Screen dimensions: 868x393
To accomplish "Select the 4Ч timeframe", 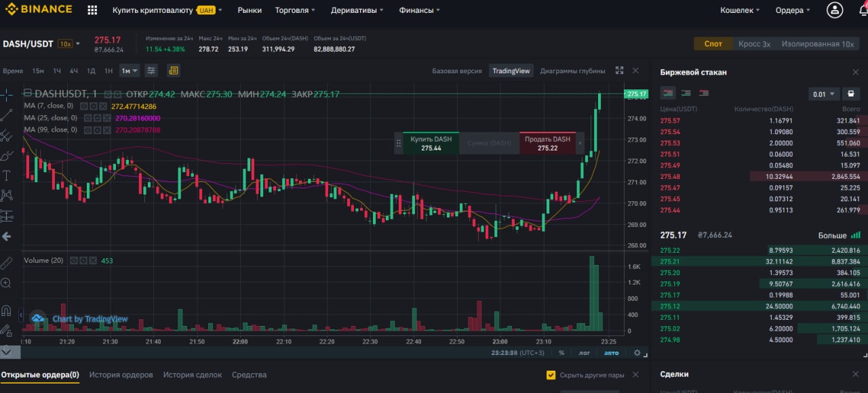I will point(73,70).
